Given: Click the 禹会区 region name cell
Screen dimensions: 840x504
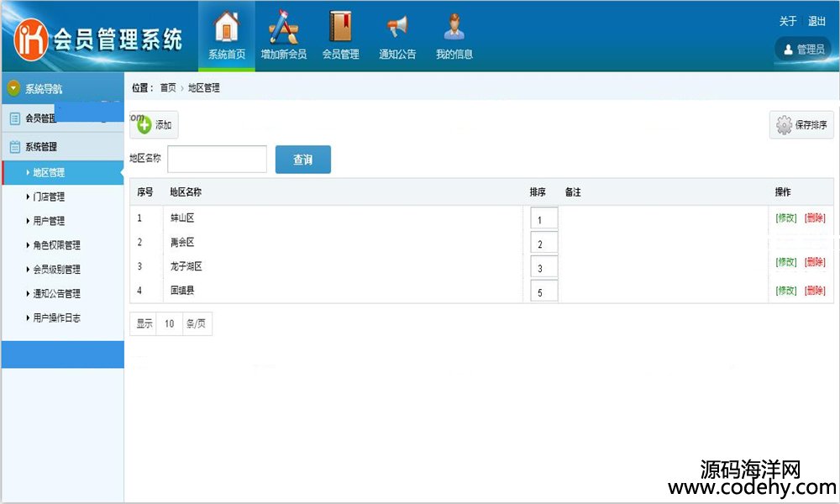Looking at the screenshot, I should 182,242.
